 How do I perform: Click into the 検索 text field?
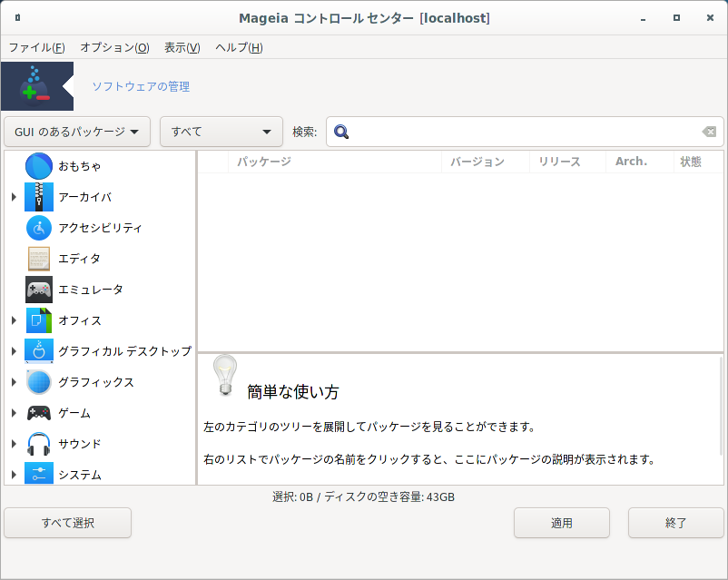pyautogui.click(x=525, y=132)
